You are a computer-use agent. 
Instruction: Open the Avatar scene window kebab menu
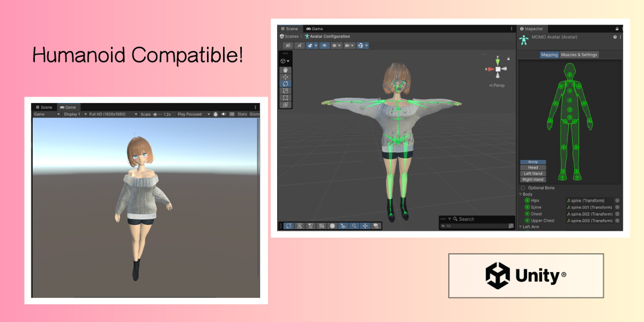(511, 29)
